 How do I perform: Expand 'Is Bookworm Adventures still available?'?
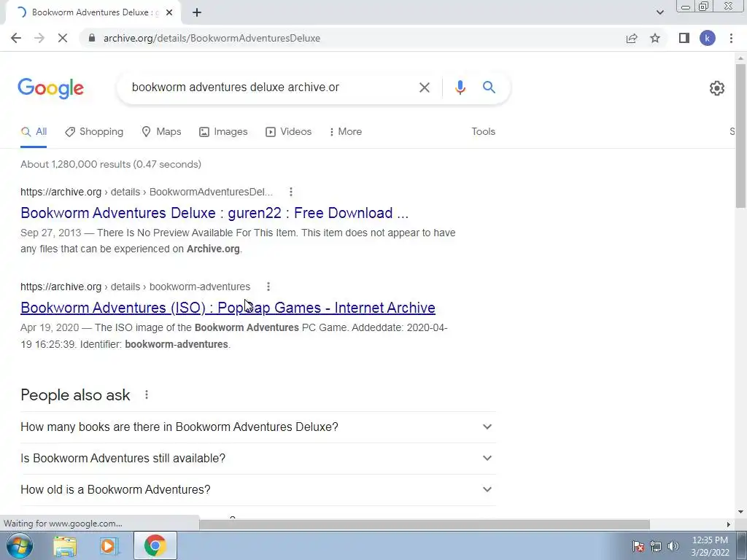[x=258, y=458]
